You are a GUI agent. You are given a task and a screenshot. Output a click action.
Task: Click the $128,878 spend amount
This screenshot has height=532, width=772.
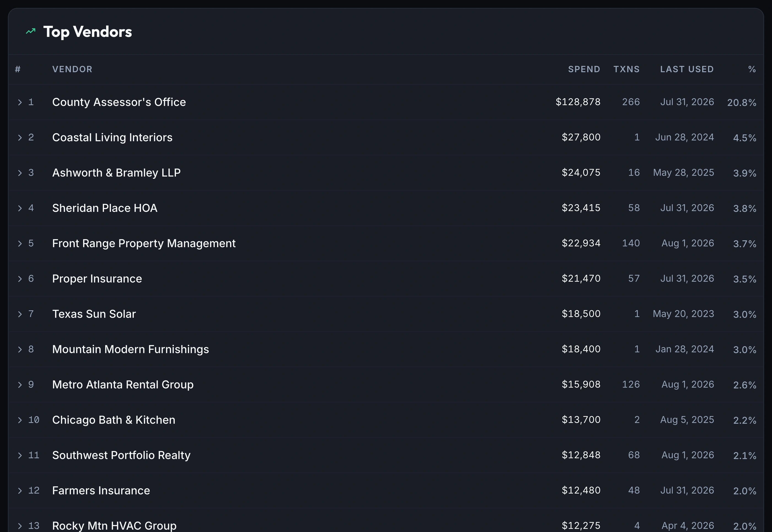(578, 102)
